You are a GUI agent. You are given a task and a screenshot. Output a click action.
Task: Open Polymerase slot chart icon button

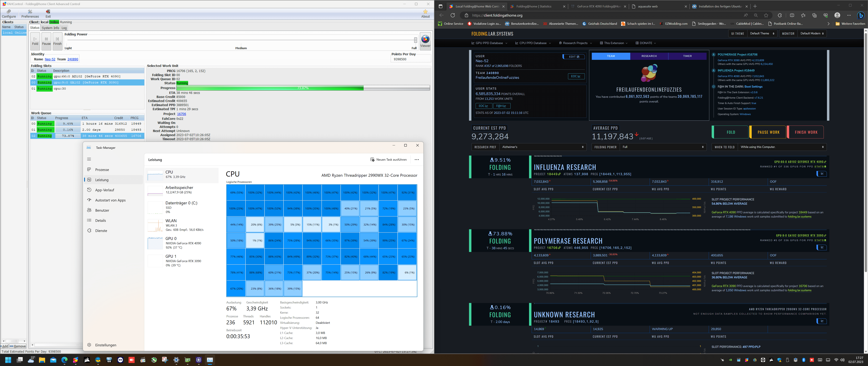pyautogui.click(x=822, y=248)
